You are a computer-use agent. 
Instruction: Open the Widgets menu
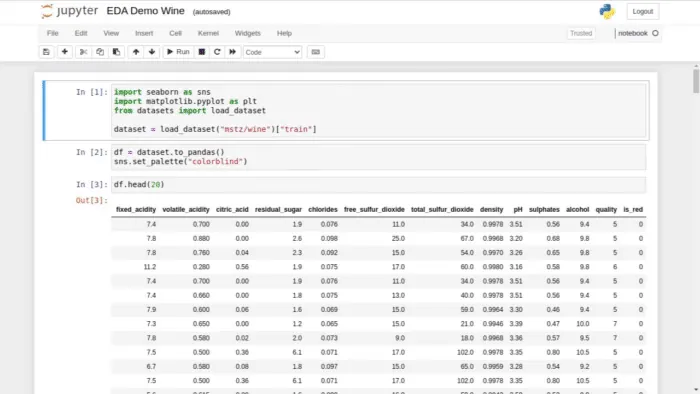tap(247, 33)
